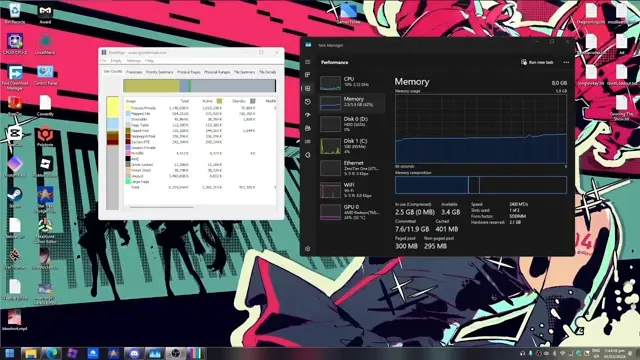The height and width of the screenshot is (360, 640).
Task: Open Steam desktop icon
Action: point(15,198)
